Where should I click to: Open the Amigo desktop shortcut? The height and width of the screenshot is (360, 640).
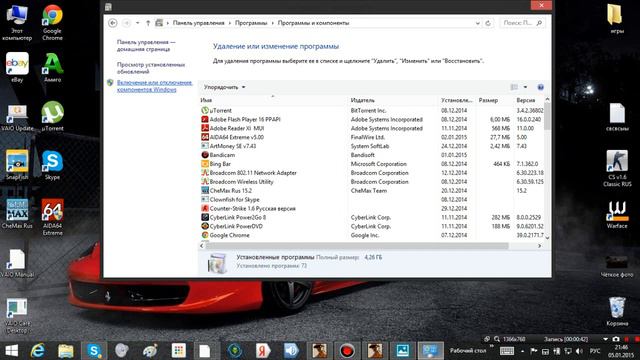click(x=52, y=67)
